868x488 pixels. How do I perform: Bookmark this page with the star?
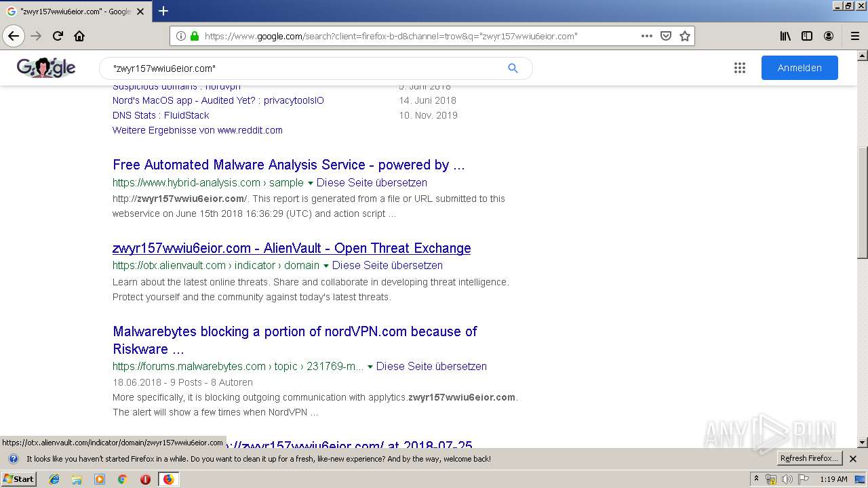[x=685, y=36]
